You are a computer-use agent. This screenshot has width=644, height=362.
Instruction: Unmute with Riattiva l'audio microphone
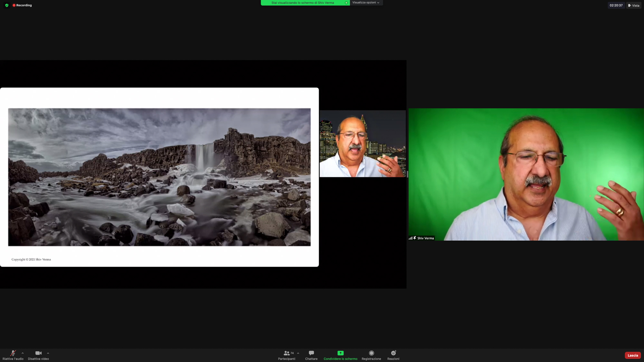[13, 353]
